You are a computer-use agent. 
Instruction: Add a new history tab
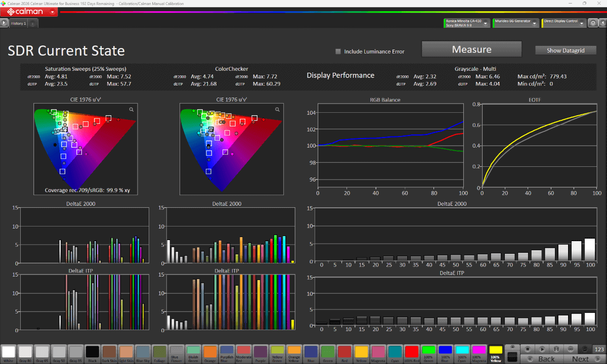(x=33, y=23)
